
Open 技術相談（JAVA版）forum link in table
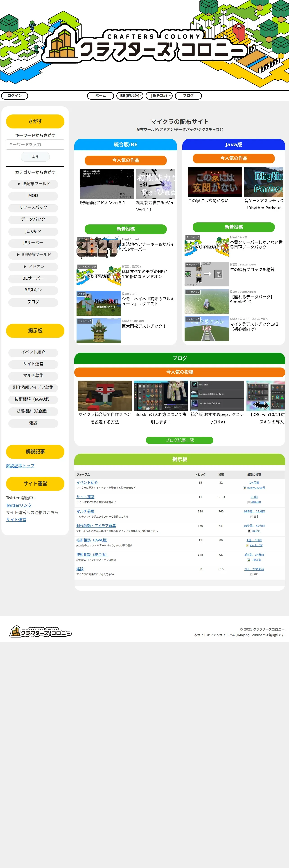pyautogui.click(x=93, y=540)
